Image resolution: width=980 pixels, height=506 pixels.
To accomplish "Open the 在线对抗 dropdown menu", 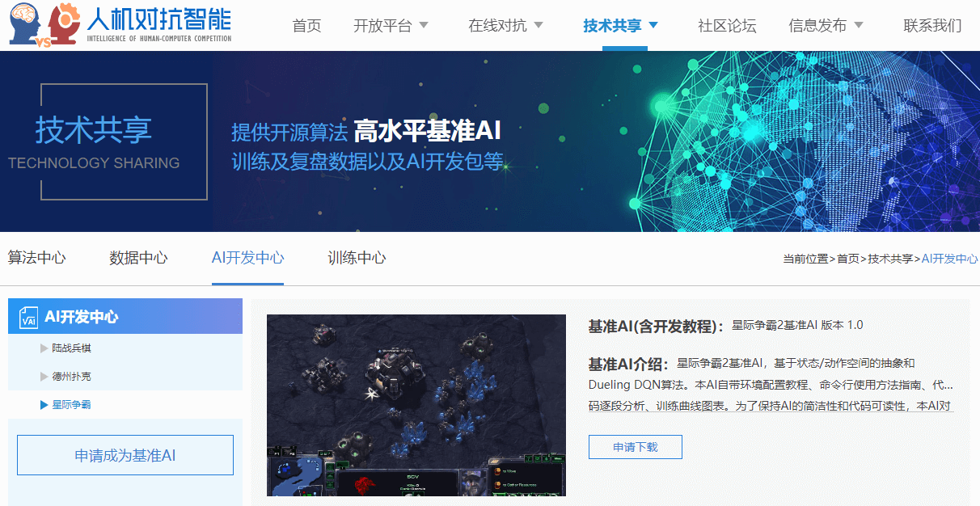I will click(x=499, y=24).
